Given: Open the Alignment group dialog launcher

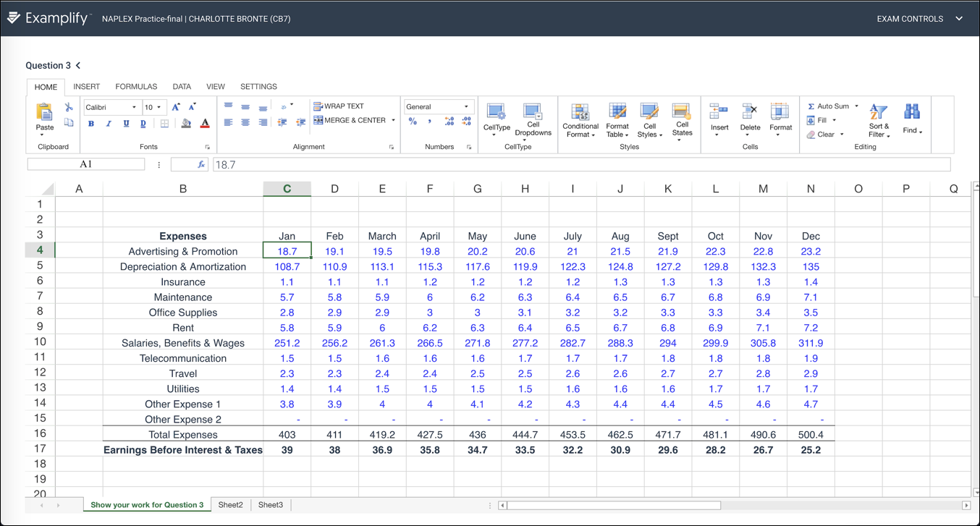Looking at the screenshot, I should point(392,147).
